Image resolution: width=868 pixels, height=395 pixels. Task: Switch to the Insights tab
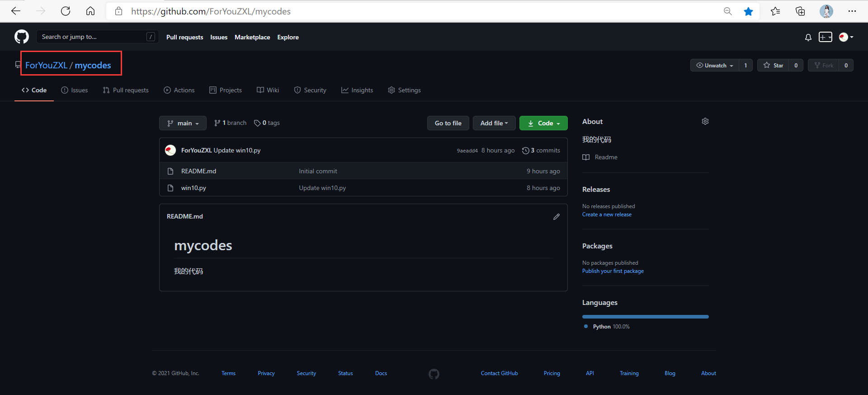click(x=357, y=90)
